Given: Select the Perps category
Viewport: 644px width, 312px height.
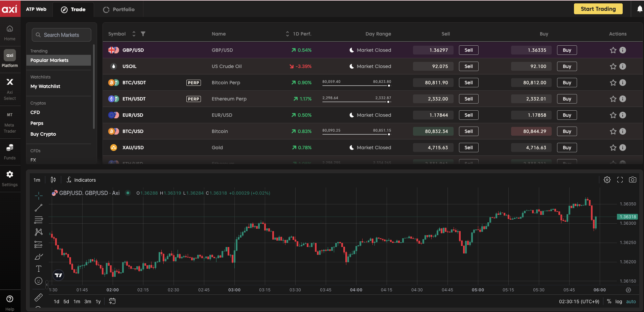Looking at the screenshot, I should (x=37, y=123).
